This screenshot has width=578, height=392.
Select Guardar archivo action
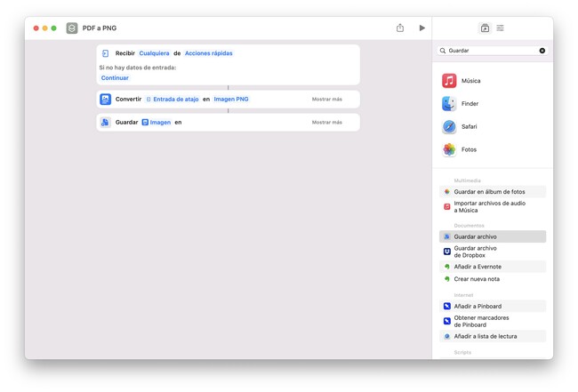pyautogui.click(x=476, y=237)
